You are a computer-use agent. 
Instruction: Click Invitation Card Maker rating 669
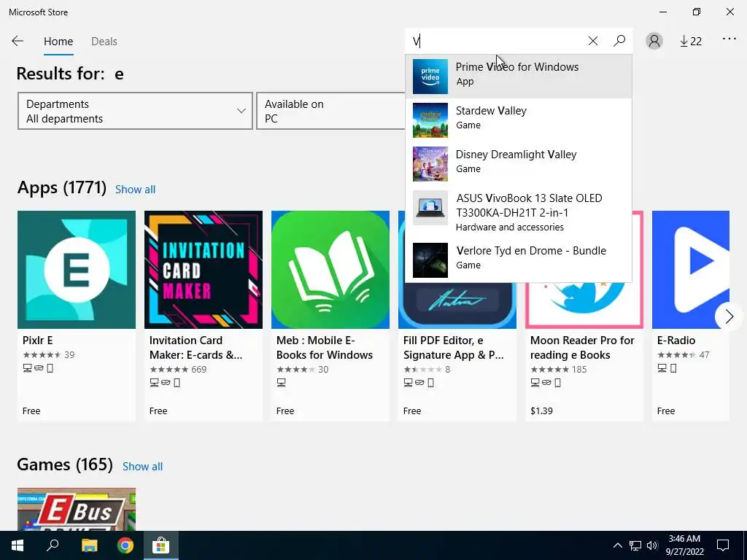pos(178,369)
